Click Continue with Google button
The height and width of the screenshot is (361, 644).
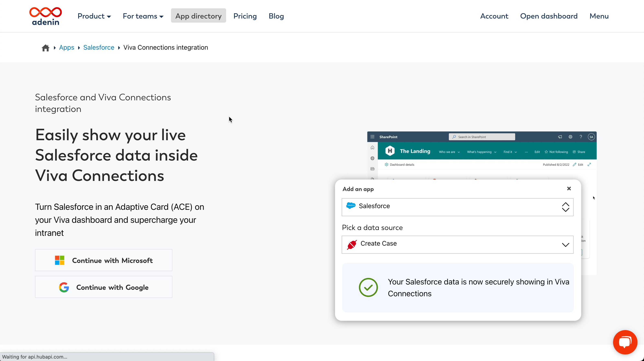[x=104, y=287]
